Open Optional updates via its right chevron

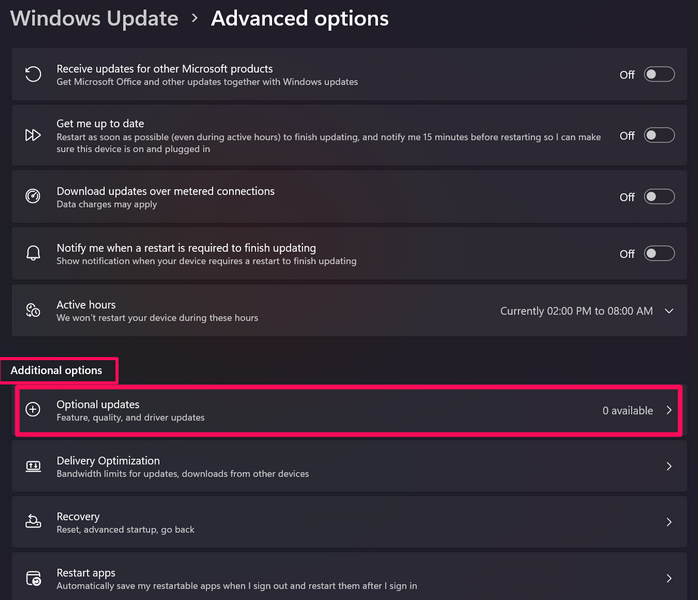coord(669,410)
